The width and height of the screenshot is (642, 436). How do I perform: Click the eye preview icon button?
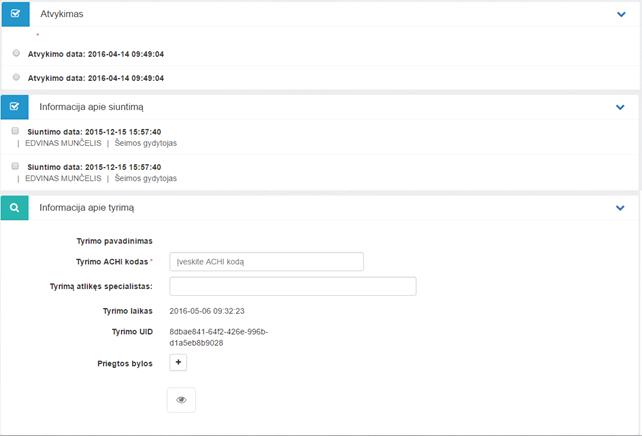pos(181,399)
